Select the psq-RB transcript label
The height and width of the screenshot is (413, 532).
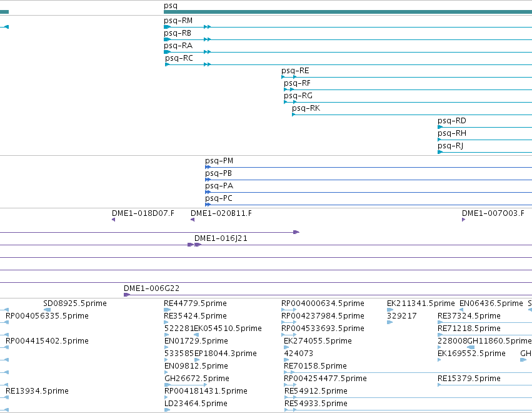(x=178, y=33)
